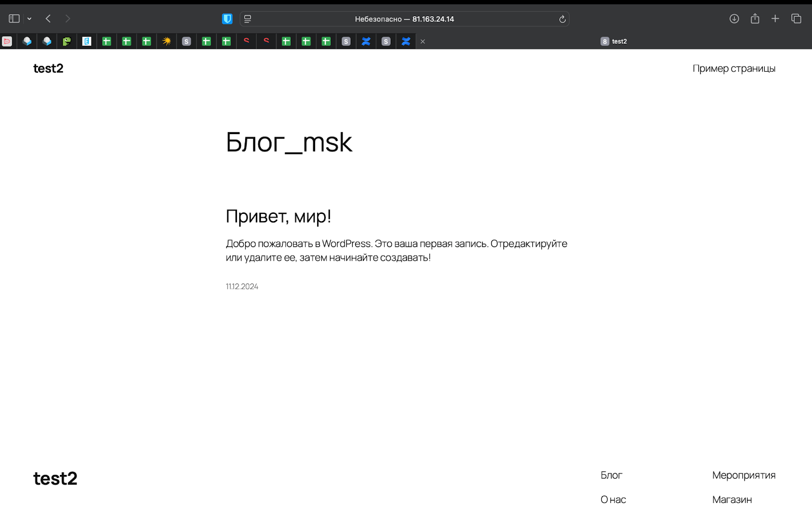Viewport: 812px width, 509px height.
Task: Open the page settings reader icon
Action: [x=248, y=19]
